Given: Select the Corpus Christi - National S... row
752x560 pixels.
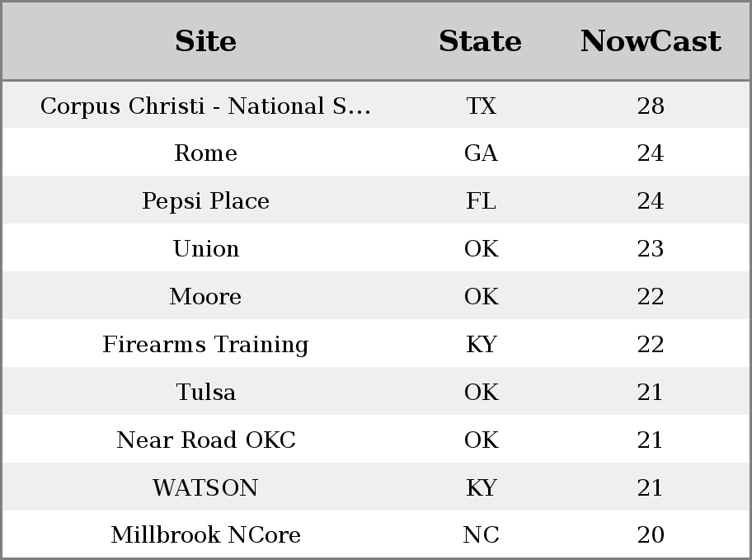Looking at the screenshot, I should coord(376,105).
